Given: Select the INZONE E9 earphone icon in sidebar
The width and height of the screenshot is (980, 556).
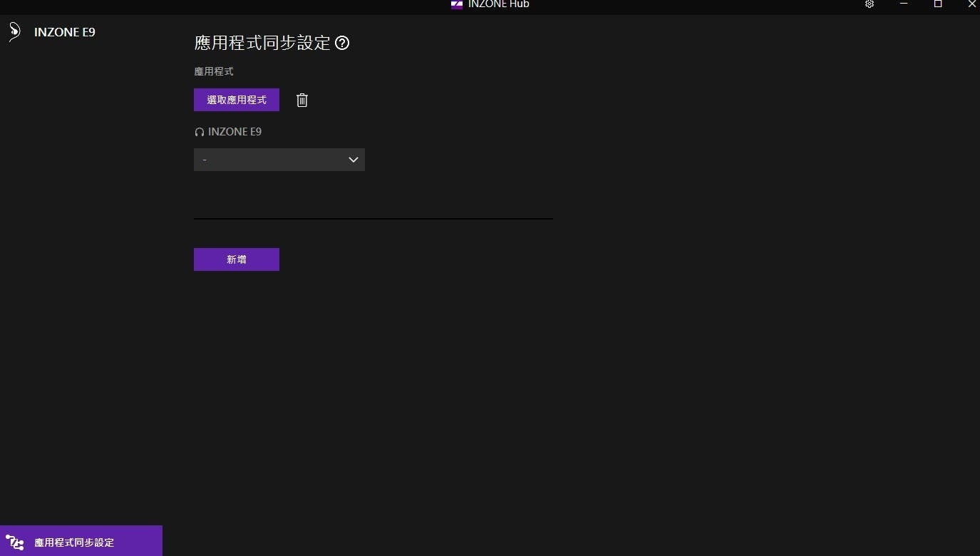Looking at the screenshot, I should pos(14,32).
